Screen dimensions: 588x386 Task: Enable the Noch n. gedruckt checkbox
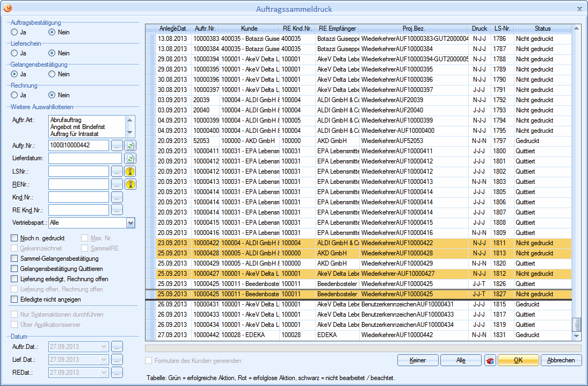click(14, 238)
